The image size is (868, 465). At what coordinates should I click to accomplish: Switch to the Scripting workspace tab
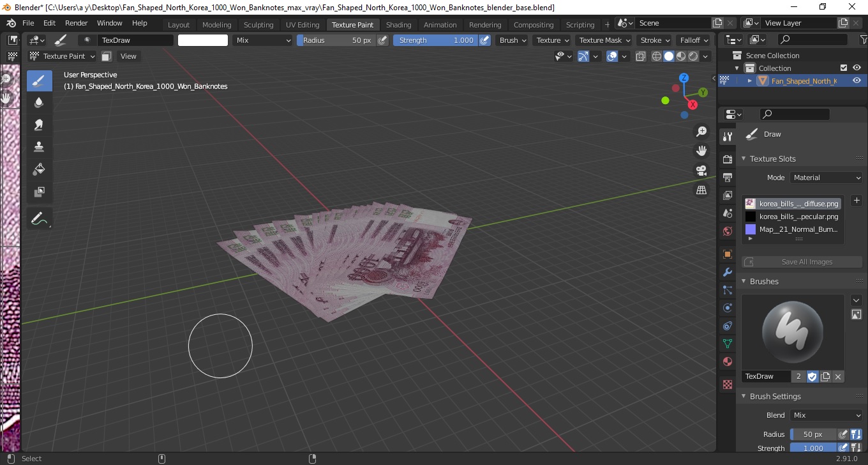pyautogui.click(x=580, y=25)
